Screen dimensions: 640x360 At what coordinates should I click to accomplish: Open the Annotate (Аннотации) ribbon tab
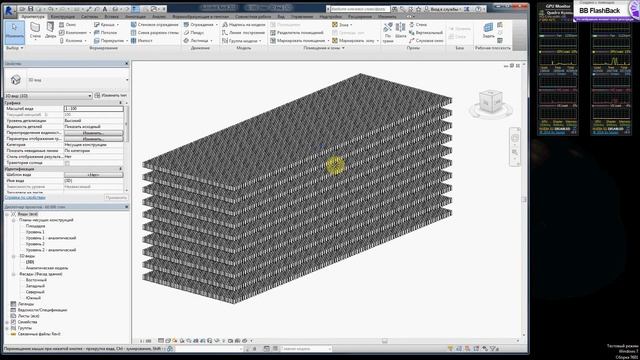pos(135,17)
